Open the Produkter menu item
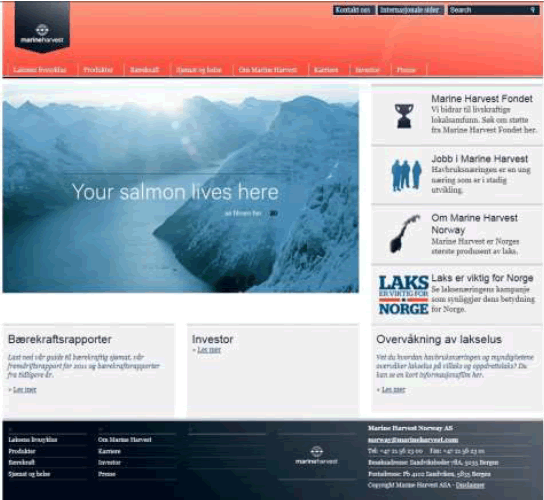This screenshot has width=544, height=500. click(x=98, y=70)
